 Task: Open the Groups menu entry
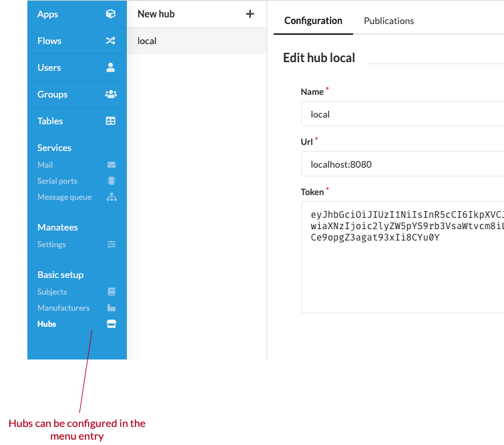coord(77,94)
